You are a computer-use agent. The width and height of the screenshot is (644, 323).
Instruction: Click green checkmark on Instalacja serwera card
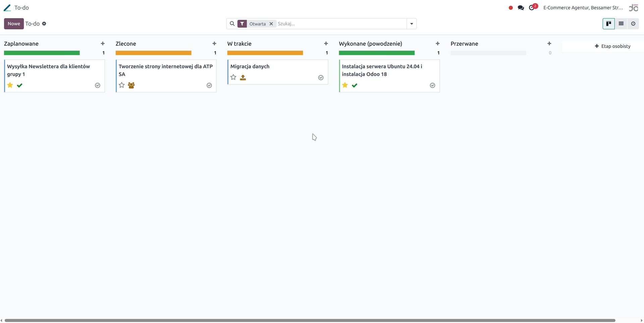(x=355, y=85)
